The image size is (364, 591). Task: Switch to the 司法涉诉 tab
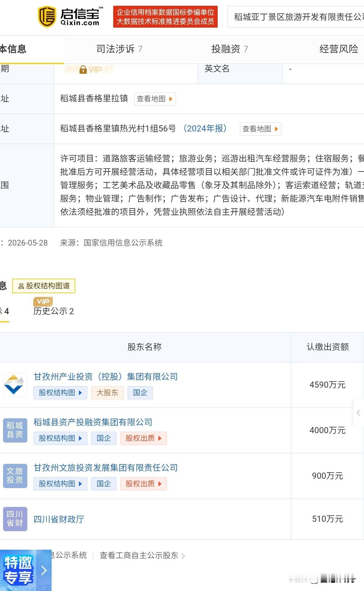(x=119, y=49)
